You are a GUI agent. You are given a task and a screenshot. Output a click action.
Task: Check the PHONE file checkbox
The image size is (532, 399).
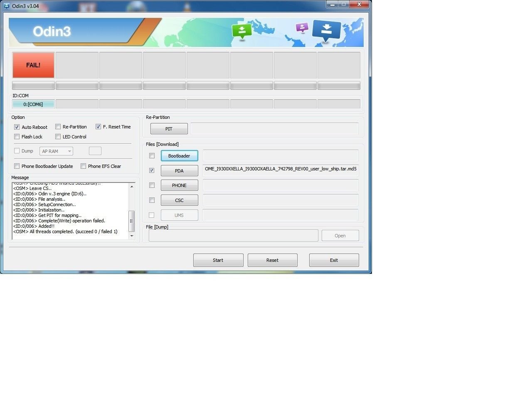pyautogui.click(x=152, y=185)
